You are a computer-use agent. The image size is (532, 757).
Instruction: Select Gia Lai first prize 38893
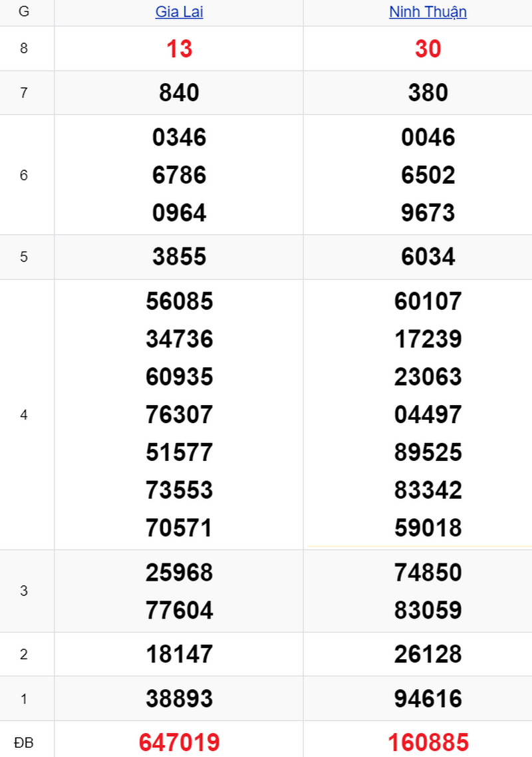point(179,698)
